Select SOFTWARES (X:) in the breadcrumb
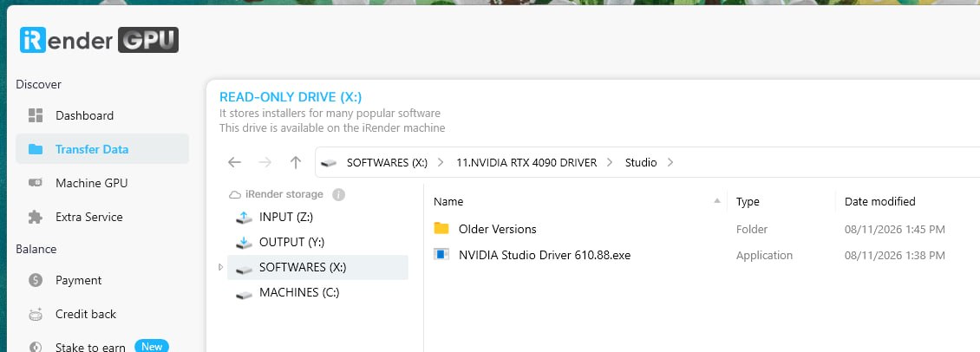Image resolution: width=980 pixels, height=352 pixels. tap(387, 162)
